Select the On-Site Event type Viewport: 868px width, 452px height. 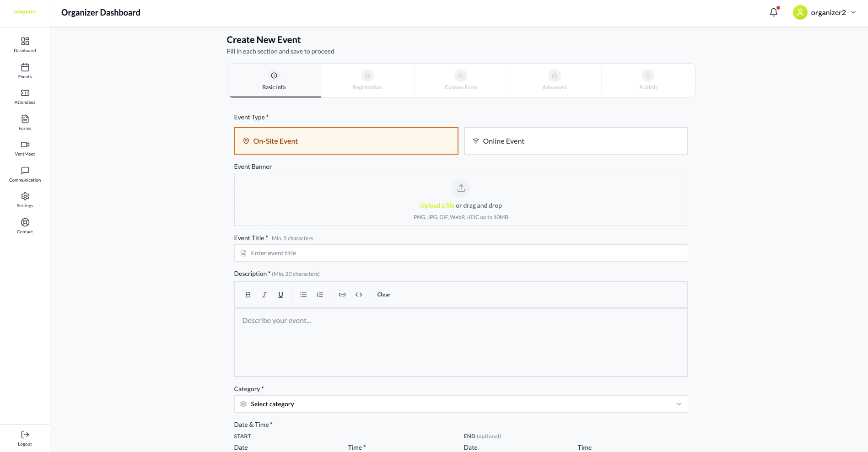[x=346, y=141]
